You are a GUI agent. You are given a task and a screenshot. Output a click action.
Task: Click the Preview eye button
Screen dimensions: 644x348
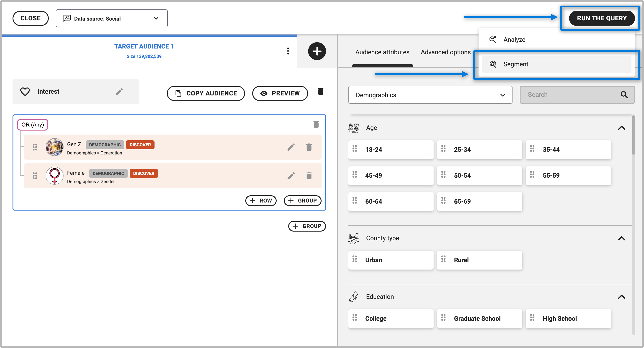[280, 93]
